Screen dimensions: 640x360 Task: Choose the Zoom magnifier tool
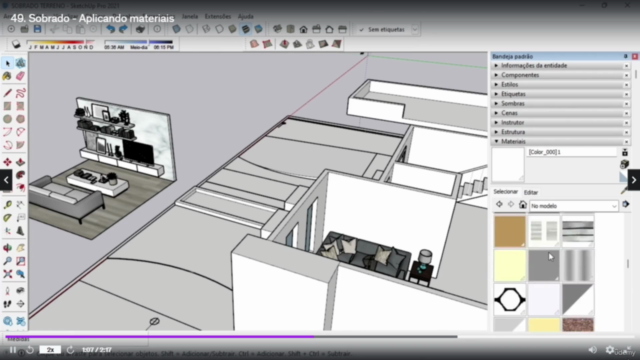point(7,261)
